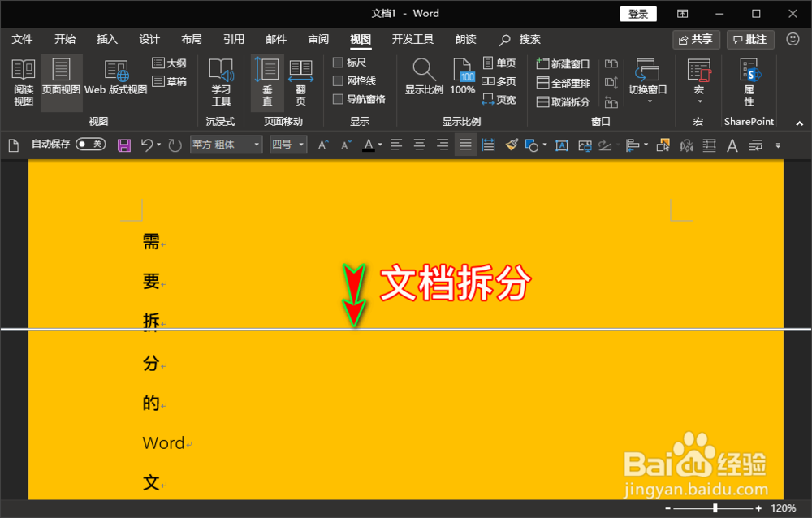The height and width of the screenshot is (518, 812).
Task: Enable 翻页 page flip mode
Action: point(300,81)
